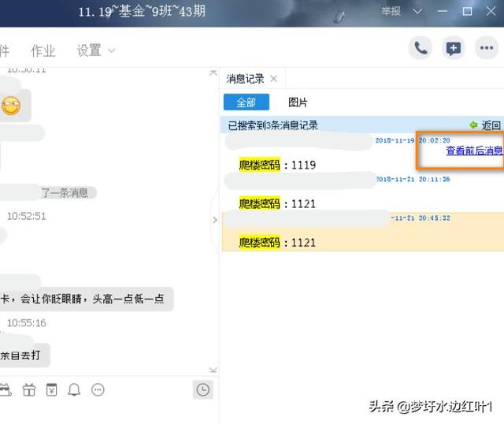Screen dimensions: 504x424
Task: Collapse the side panel with the divider arrow
Action: click(x=214, y=220)
